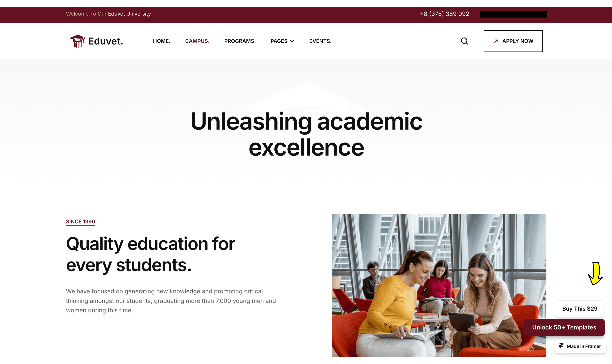Image resolution: width=612 pixels, height=364 pixels.
Task: Click the Framer logo icon
Action: [x=561, y=346]
